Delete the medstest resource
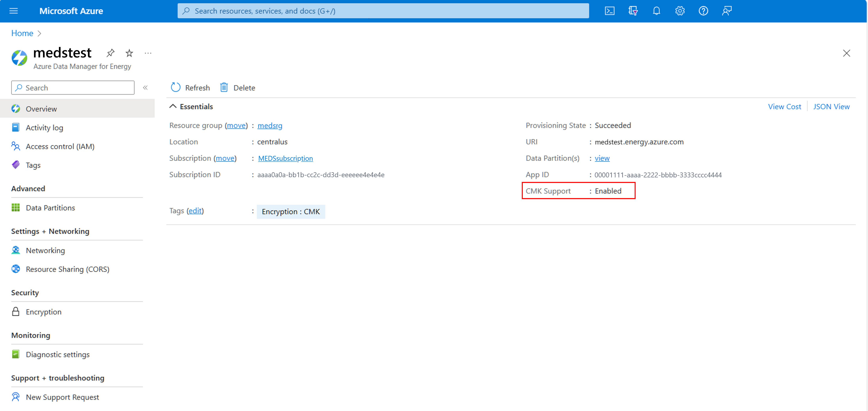This screenshot has width=868, height=411. [237, 87]
